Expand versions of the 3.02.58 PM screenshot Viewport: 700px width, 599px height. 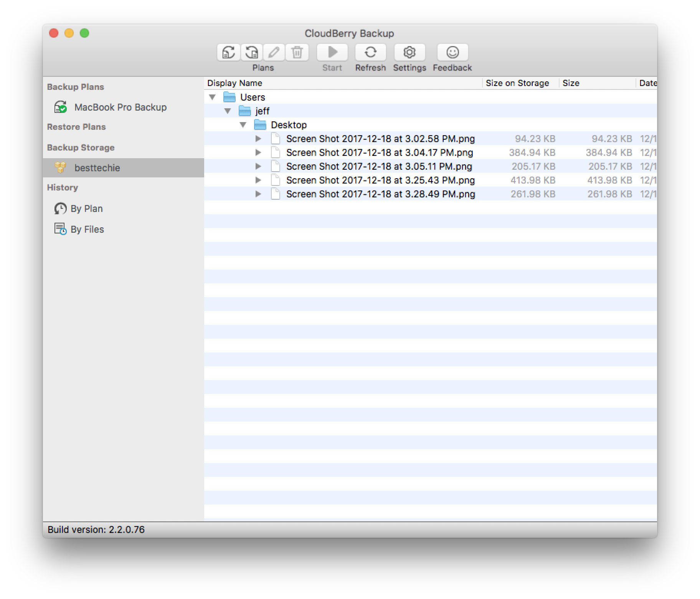point(258,139)
